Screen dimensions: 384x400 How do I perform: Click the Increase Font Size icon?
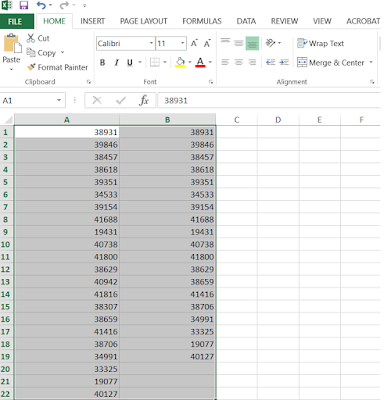[x=194, y=43]
